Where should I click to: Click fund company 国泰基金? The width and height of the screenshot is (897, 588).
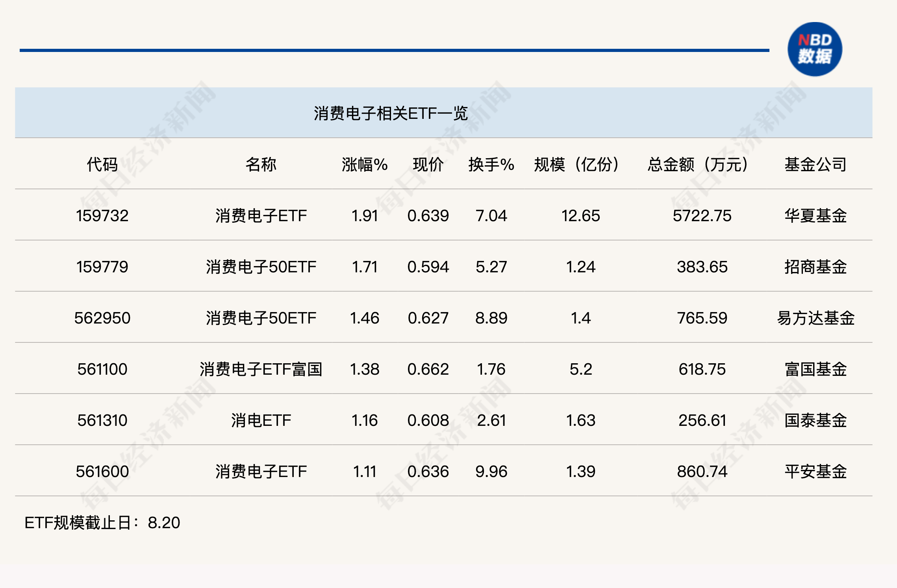815,420
